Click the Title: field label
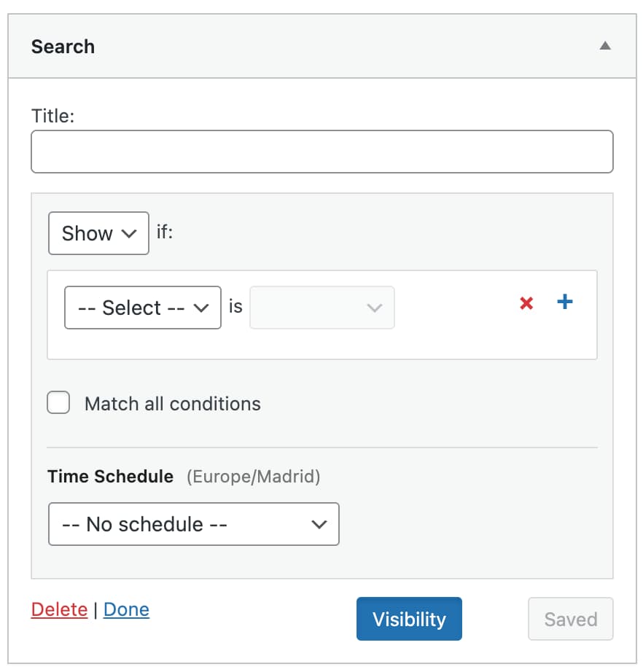Image resolution: width=643 pixels, height=672 pixels. 52,115
